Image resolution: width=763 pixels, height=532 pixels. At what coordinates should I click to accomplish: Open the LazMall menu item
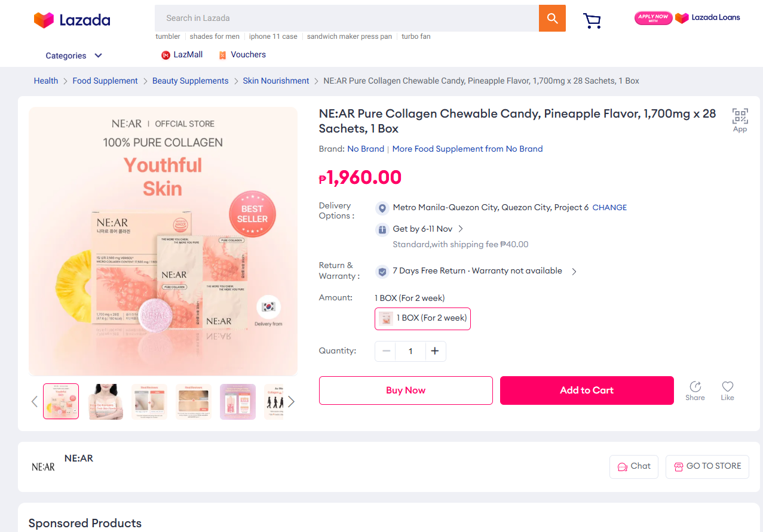[182, 55]
